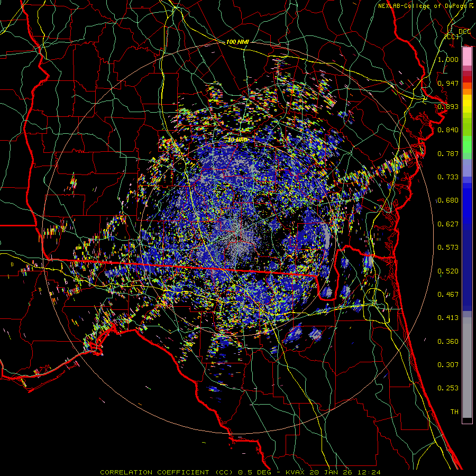Click the 20 JAN 26 date in caption
The height and width of the screenshot is (476, 476).
pyautogui.click(x=331, y=472)
